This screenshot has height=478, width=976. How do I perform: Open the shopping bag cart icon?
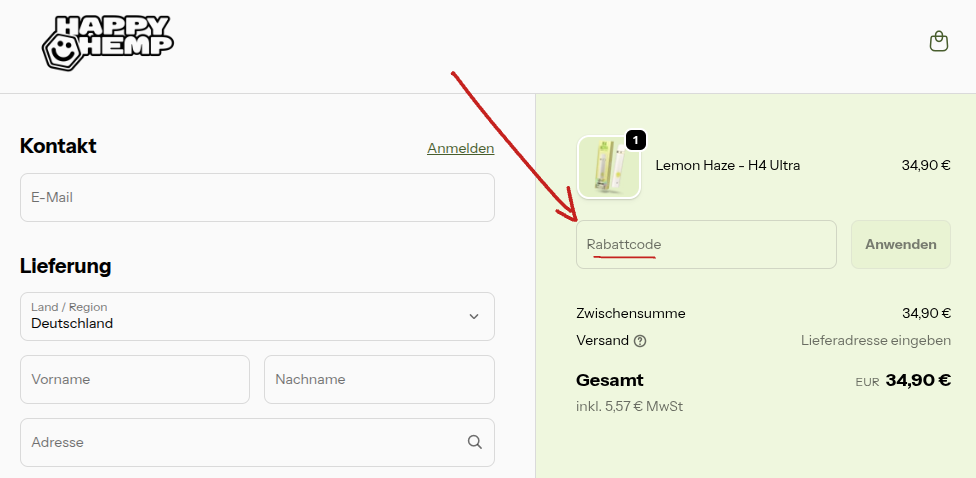[939, 42]
